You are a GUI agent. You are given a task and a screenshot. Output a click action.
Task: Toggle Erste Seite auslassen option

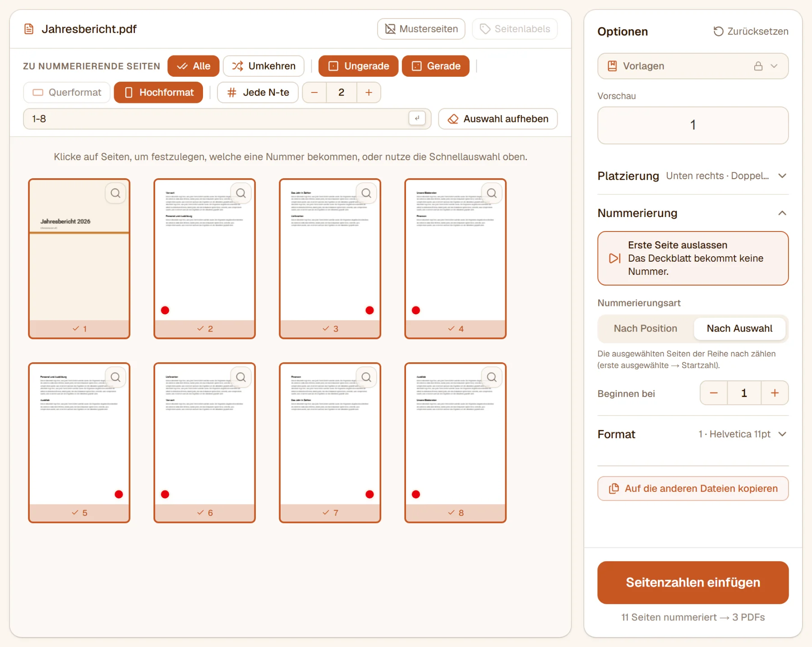693,258
